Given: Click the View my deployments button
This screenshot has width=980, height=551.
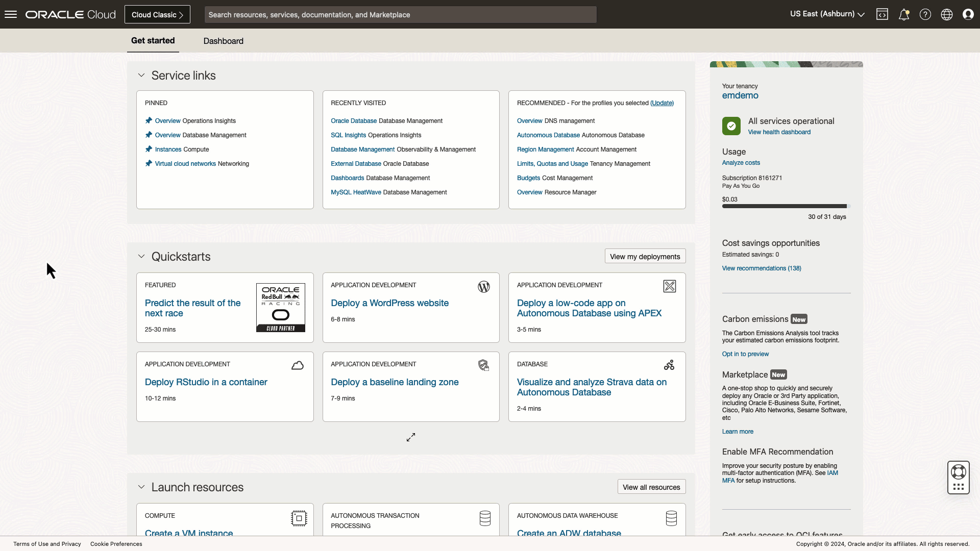Looking at the screenshot, I should [645, 256].
